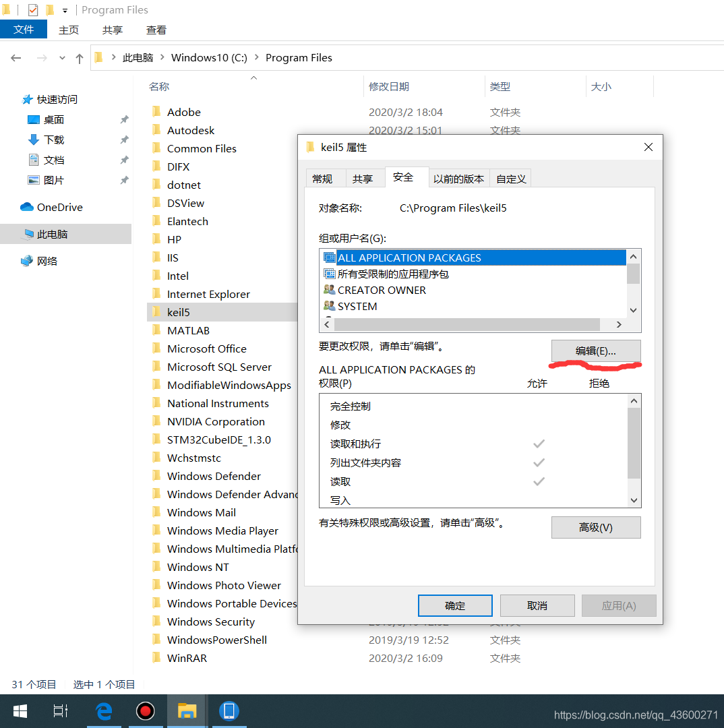Sort by the 修改日期 column header
The height and width of the screenshot is (728, 724).
389,87
